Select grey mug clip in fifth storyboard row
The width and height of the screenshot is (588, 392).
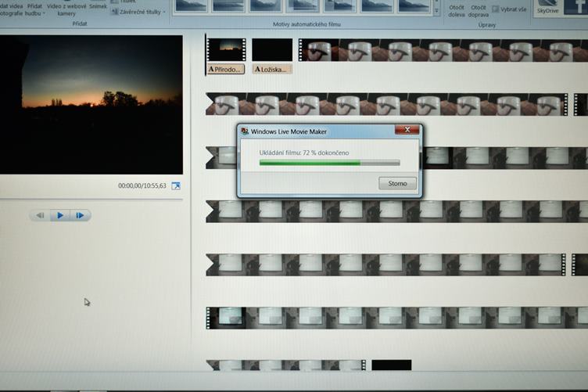click(385, 264)
